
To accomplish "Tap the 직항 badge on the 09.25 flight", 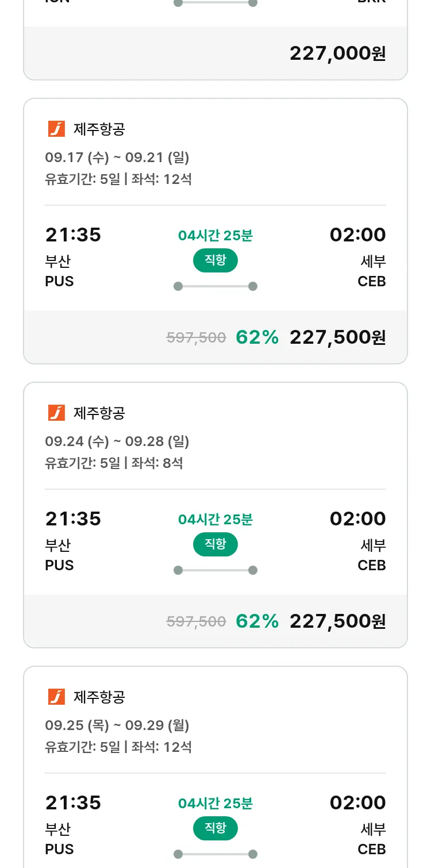I will 215,828.
